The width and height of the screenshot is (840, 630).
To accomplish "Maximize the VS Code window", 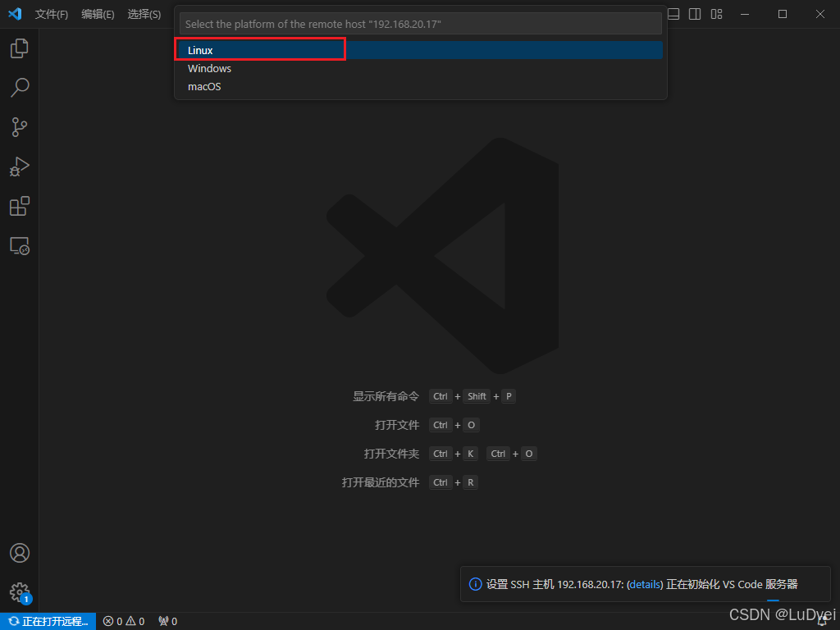I will coord(782,14).
